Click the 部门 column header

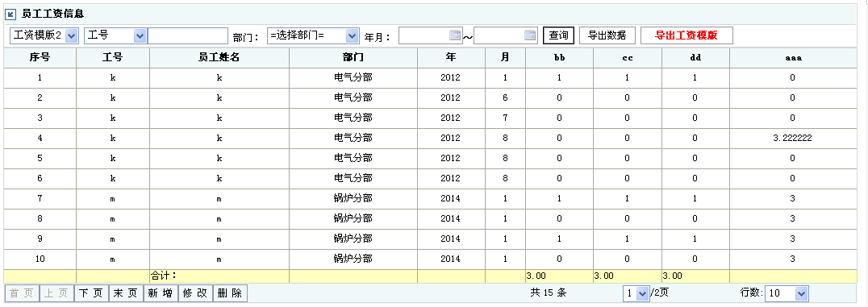[x=353, y=57]
